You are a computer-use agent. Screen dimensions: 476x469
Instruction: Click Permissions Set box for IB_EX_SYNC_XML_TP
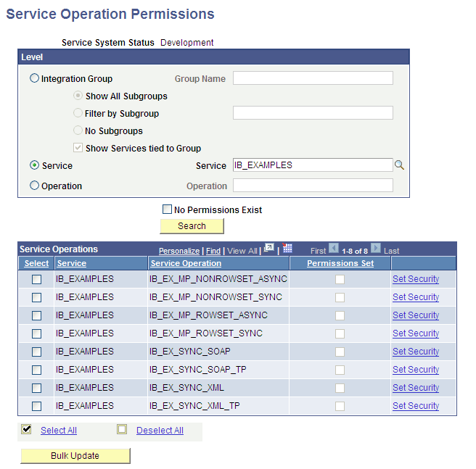coord(340,406)
